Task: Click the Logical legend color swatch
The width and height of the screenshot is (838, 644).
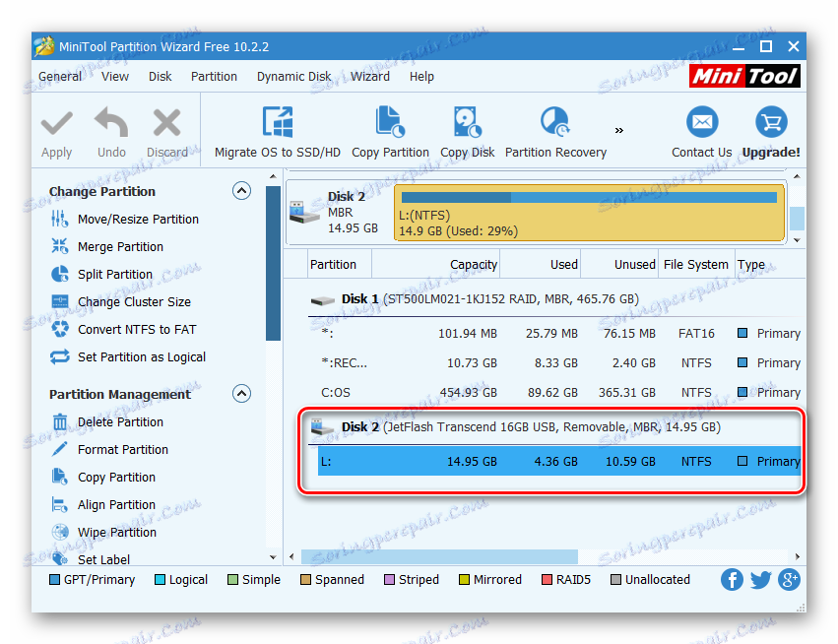Action: (x=160, y=579)
